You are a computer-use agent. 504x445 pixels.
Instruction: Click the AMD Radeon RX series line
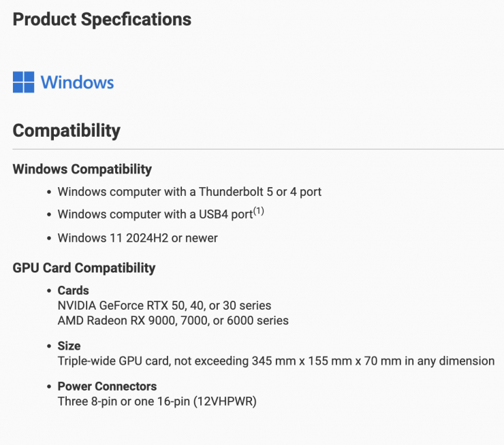173,320
